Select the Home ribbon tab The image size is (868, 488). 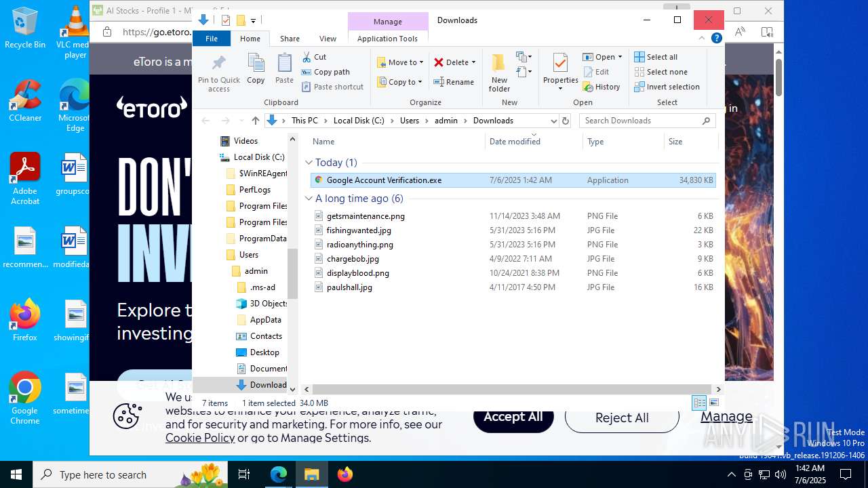click(250, 39)
